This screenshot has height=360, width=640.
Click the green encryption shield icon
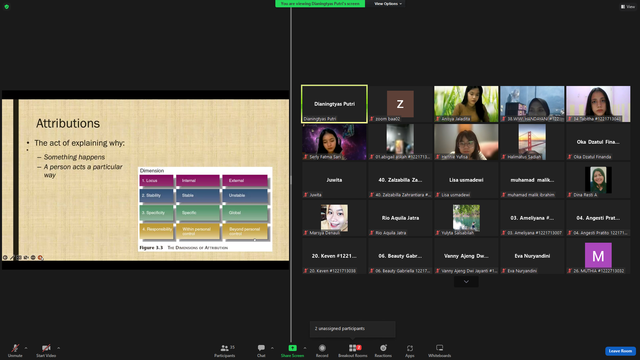(x=7, y=7)
